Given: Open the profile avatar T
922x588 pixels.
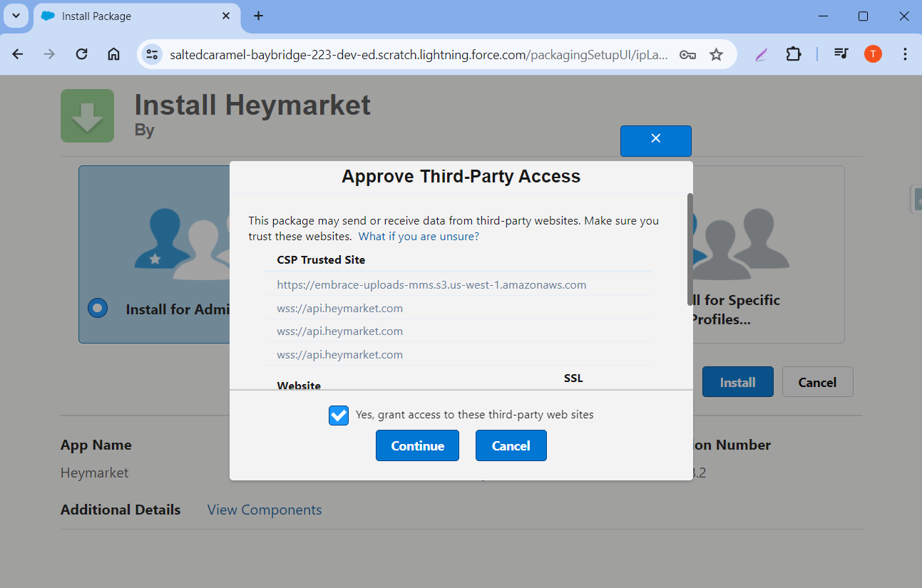Looking at the screenshot, I should 873,54.
